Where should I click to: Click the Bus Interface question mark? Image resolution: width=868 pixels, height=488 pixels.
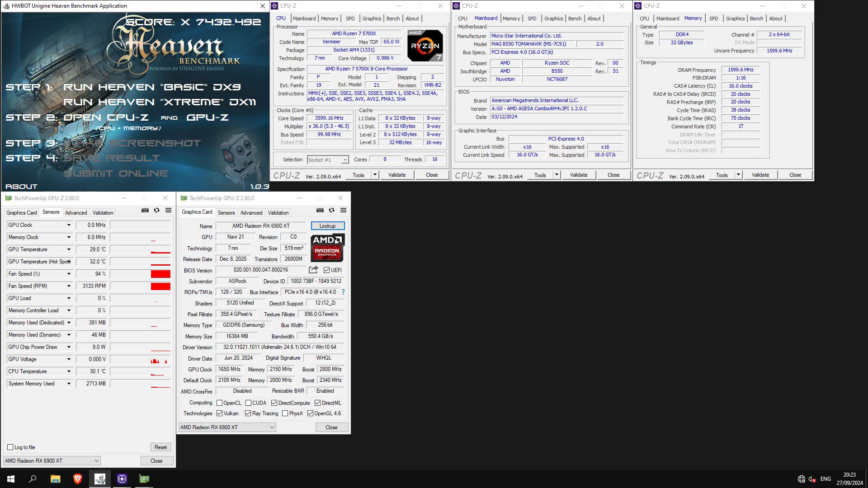pos(343,292)
